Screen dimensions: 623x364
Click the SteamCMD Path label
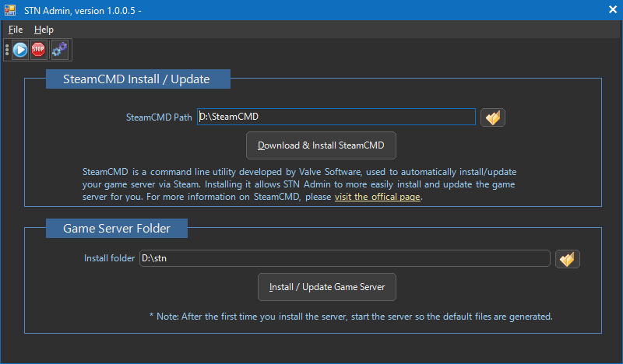(159, 117)
